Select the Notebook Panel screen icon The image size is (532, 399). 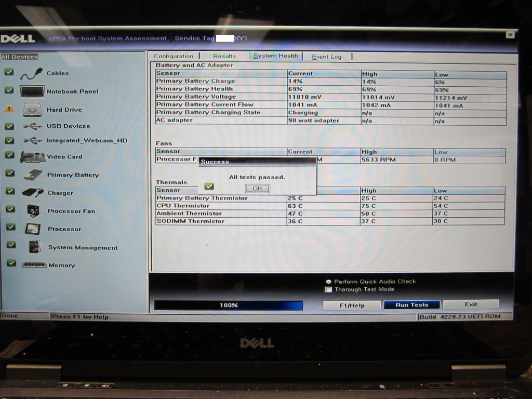click(32, 91)
